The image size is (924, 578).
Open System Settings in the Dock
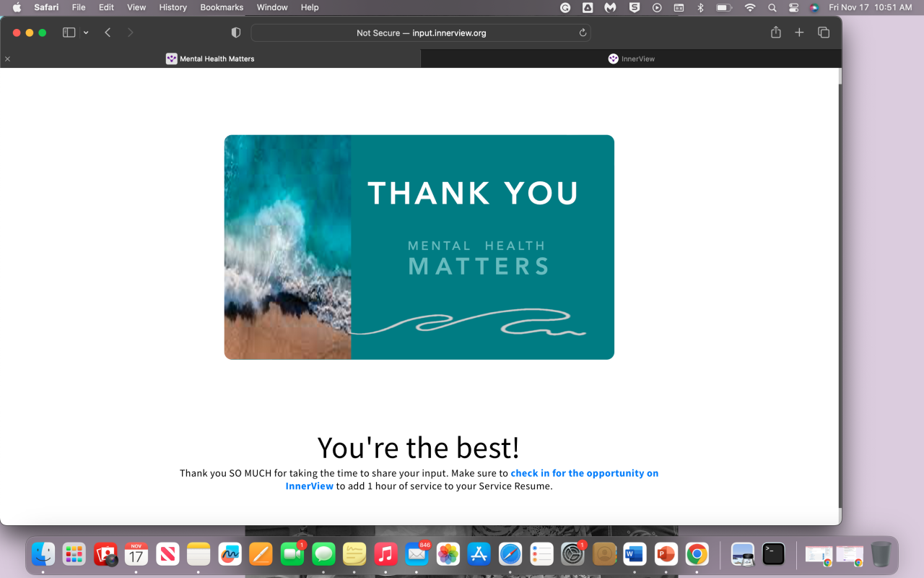[572, 554]
